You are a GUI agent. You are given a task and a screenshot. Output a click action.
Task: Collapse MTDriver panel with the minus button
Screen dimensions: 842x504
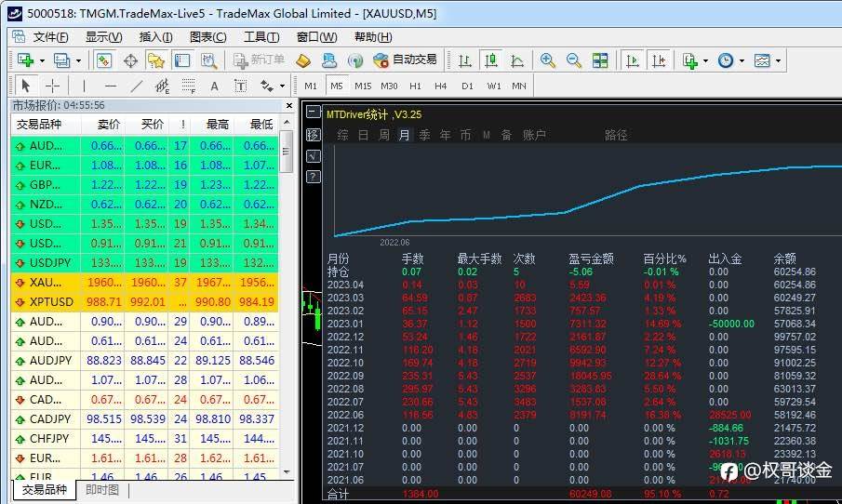pos(313,112)
